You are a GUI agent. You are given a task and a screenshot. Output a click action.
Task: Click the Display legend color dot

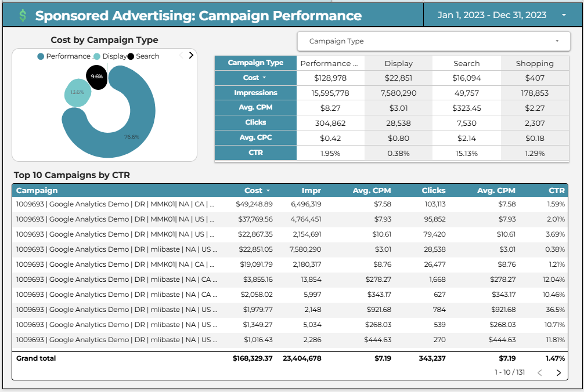(x=97, y=56)
